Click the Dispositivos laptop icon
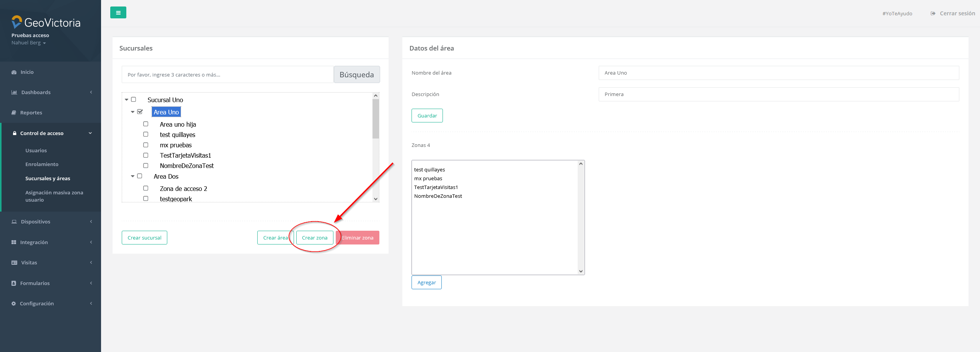This screenshot has width=980, height=352. [14, 222]
